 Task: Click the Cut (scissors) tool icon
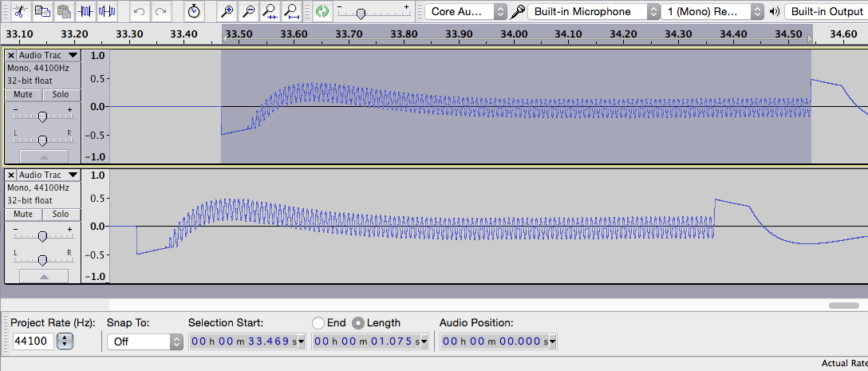(20, 11)
